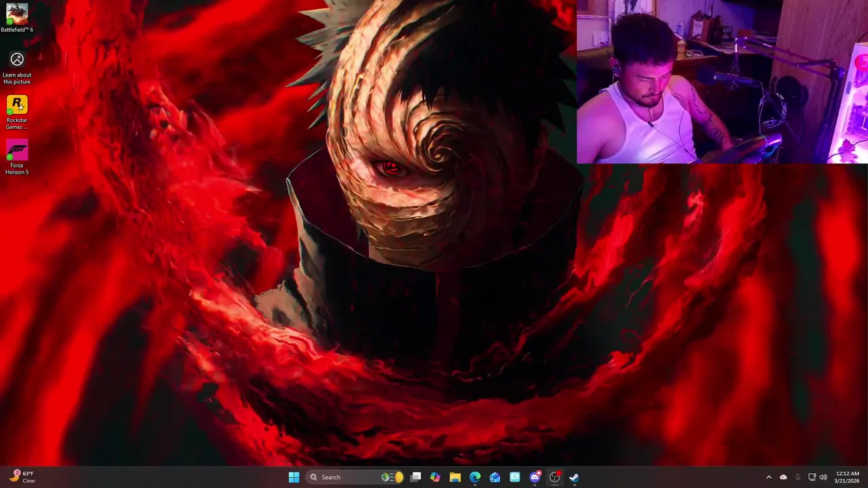
Task: Open the Forza Horizon 5 desktop shortcut
Action: tap(17, 157)
